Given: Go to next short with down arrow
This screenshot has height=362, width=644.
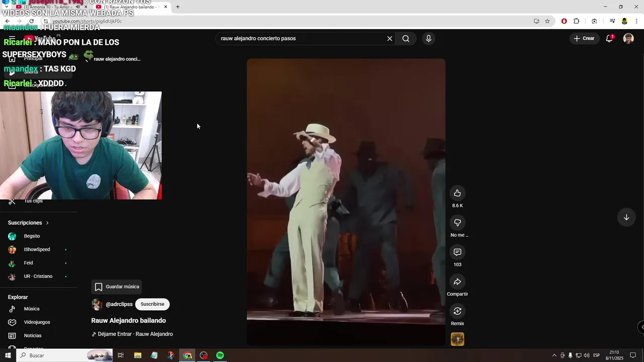Looking at the screenshot, I should pyautogui.click(x=626, y=217).
